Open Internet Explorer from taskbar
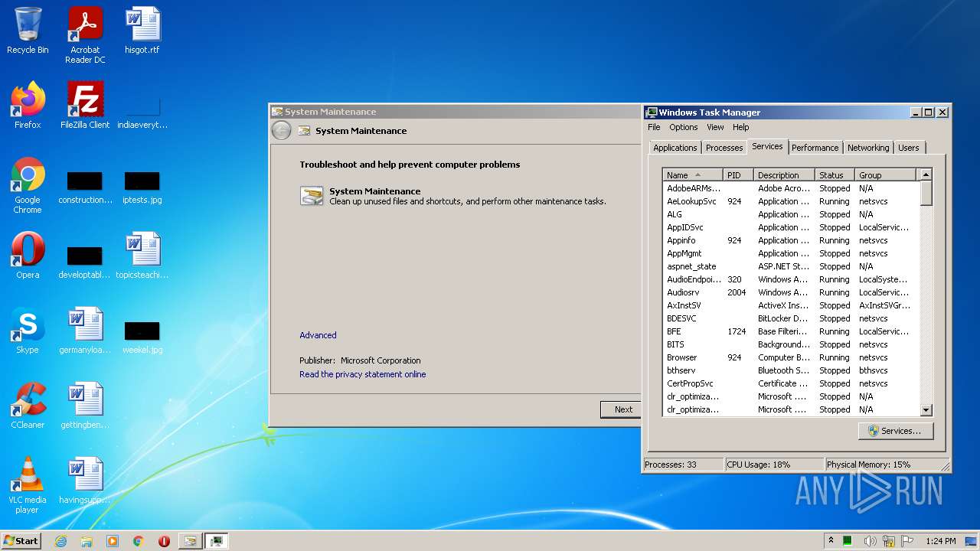The width and height of the screenshot is (980, 551). 60,541
